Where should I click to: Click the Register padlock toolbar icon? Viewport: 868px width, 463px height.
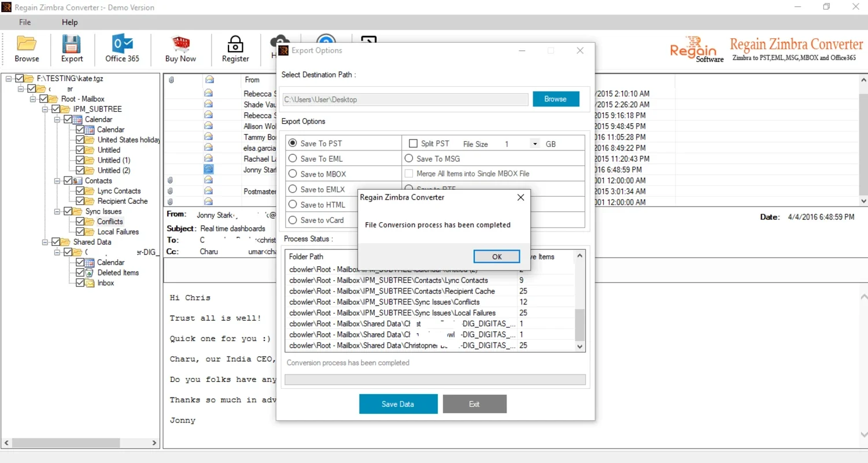[x=235, y=44]
